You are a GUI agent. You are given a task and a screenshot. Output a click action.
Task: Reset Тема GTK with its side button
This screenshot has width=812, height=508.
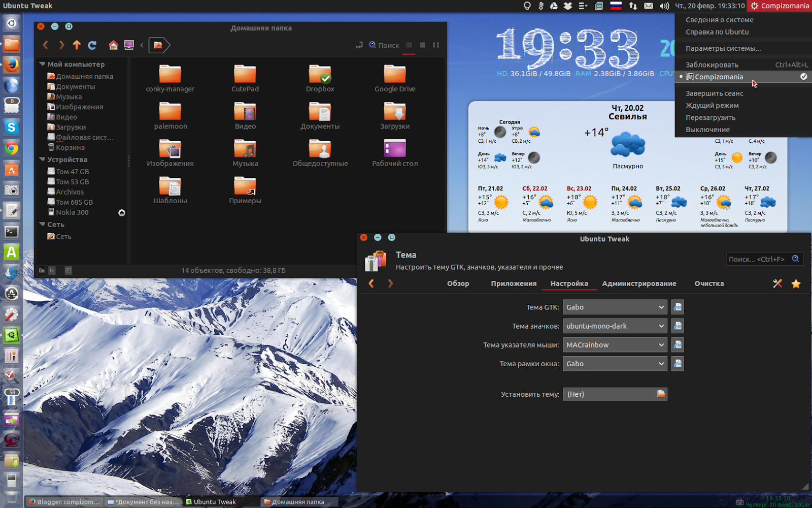678,307
